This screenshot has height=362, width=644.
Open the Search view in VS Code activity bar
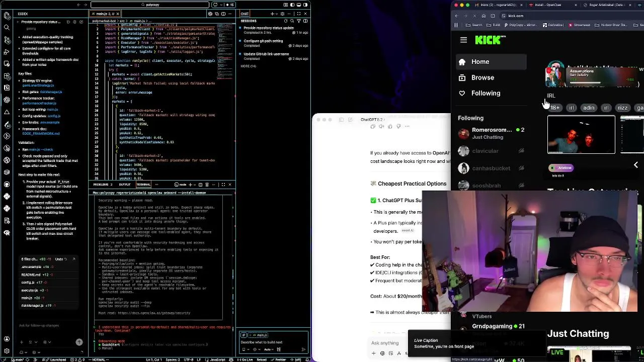[7, 27]
